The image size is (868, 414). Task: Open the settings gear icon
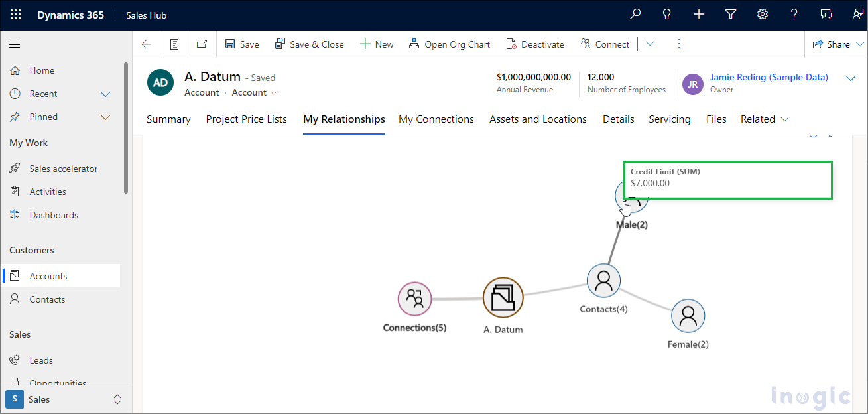click(763, 14)
